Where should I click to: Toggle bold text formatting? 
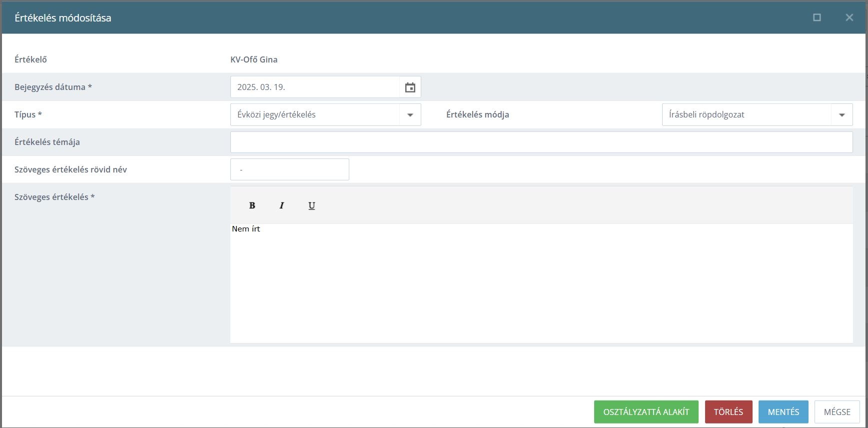(252, 205)
